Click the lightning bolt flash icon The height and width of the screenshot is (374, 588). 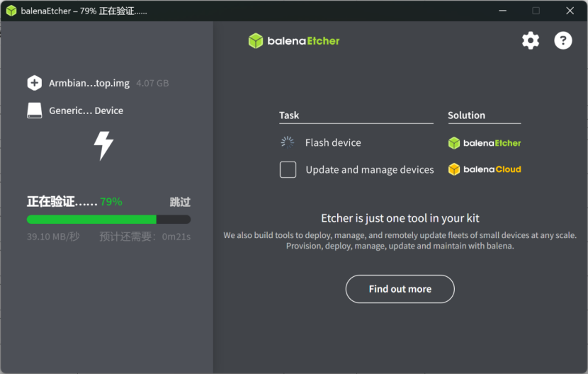pos(103,145)
